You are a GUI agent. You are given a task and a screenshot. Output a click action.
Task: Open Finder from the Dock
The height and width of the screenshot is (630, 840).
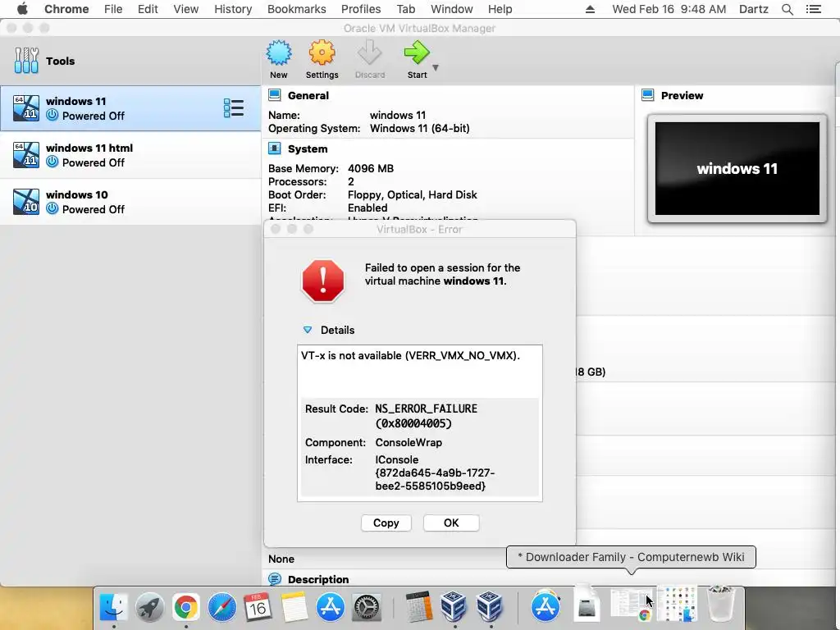click(x=113, y=607)
